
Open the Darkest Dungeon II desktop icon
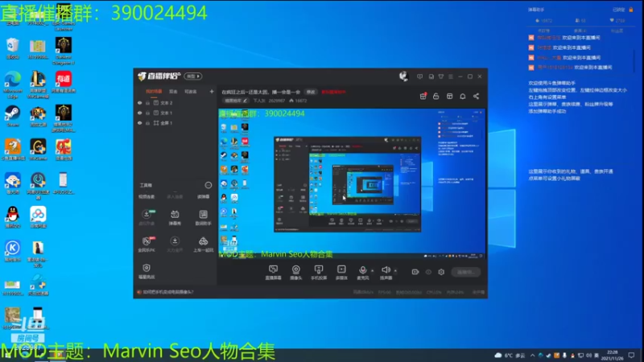64,51
